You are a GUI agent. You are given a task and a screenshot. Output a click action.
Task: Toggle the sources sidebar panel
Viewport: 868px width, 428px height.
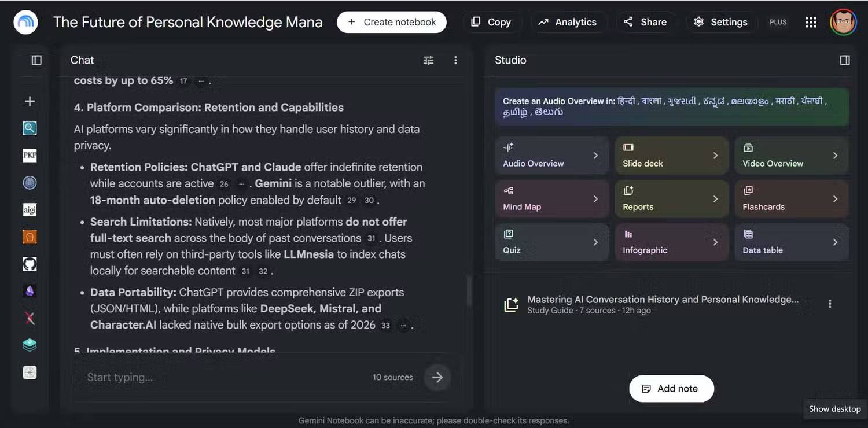pos(36,60)
